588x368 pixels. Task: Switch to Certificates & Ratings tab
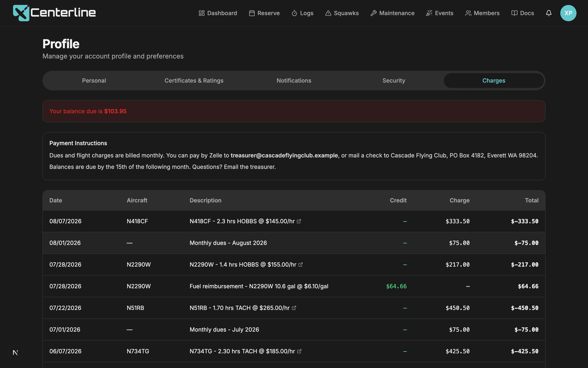pos(194,81)
